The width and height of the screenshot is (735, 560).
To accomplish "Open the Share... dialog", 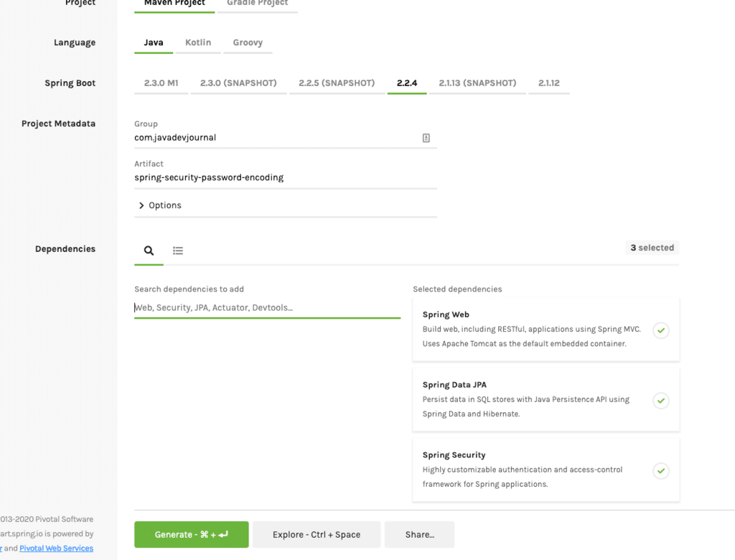I will tap(419, 535).
